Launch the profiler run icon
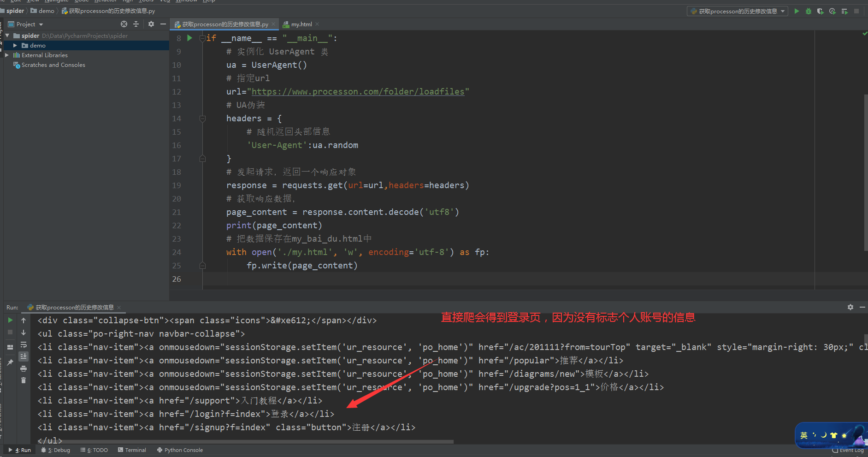The image size is (868, 457). pos(833,11)
